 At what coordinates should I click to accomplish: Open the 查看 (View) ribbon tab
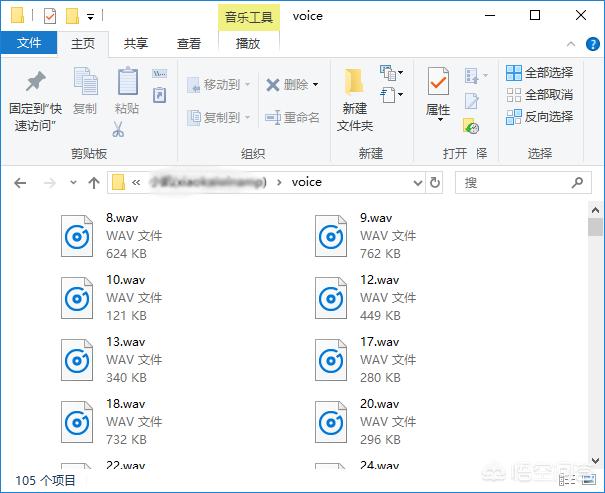[189, 44]
